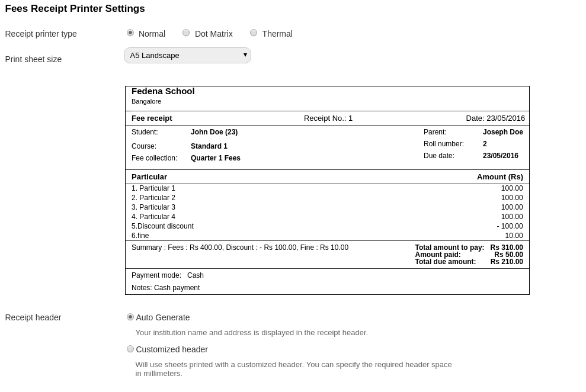This screenshot has height=392, width=586.
Task: Click the parent name Joseph Doe
Action: tap(503, 132)
